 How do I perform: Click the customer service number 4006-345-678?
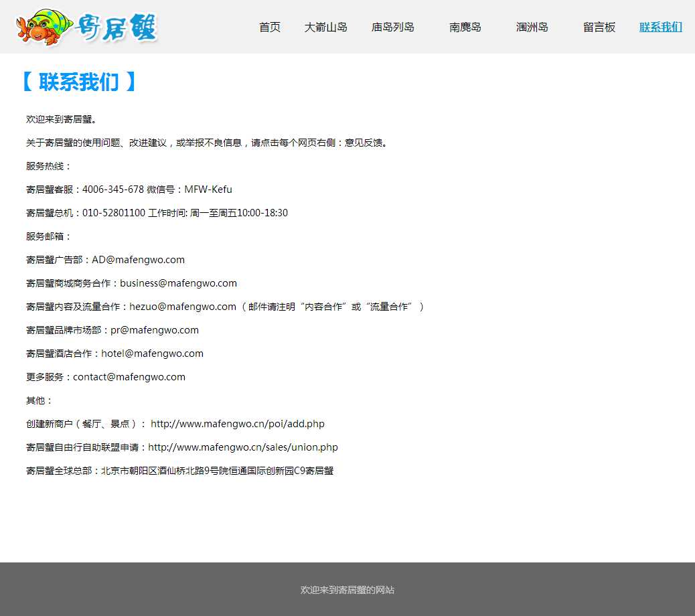coord(113,189)
